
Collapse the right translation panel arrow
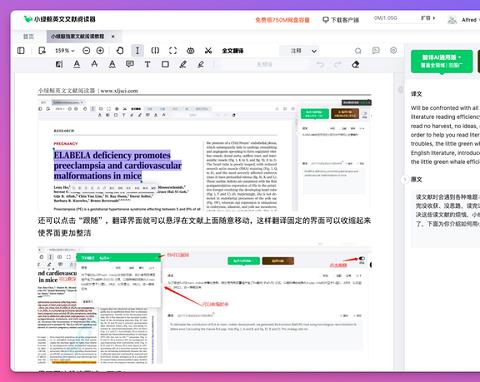[405, 179]
